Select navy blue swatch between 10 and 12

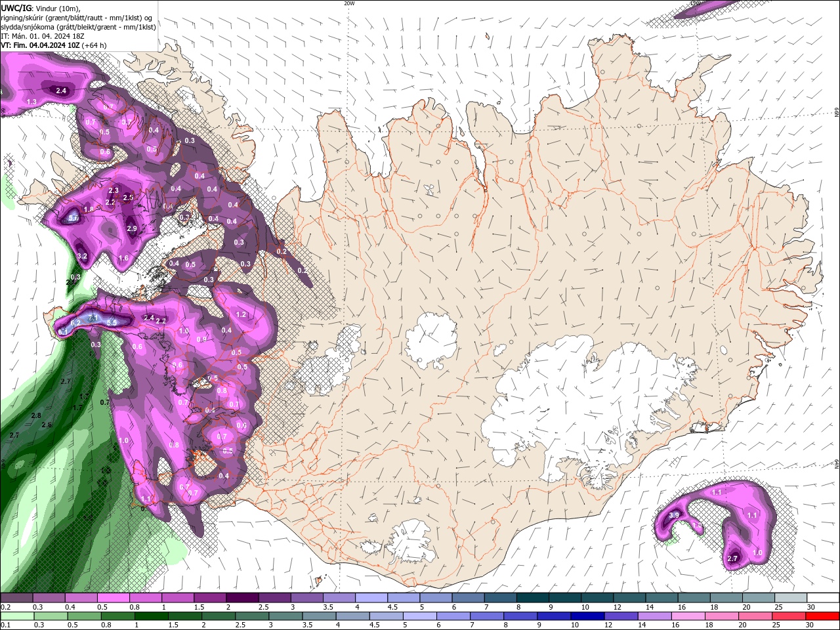pyautogui.click(x=586, y=616)
